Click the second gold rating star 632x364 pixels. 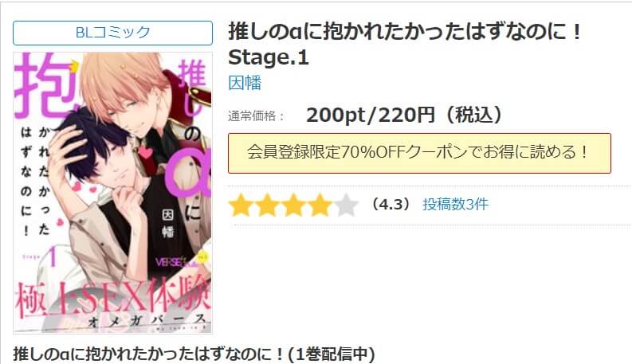tap(267, 205)
